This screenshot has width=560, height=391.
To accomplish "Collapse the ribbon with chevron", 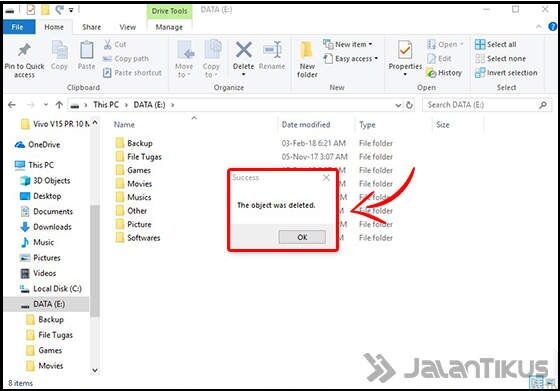I will (539, 27).
